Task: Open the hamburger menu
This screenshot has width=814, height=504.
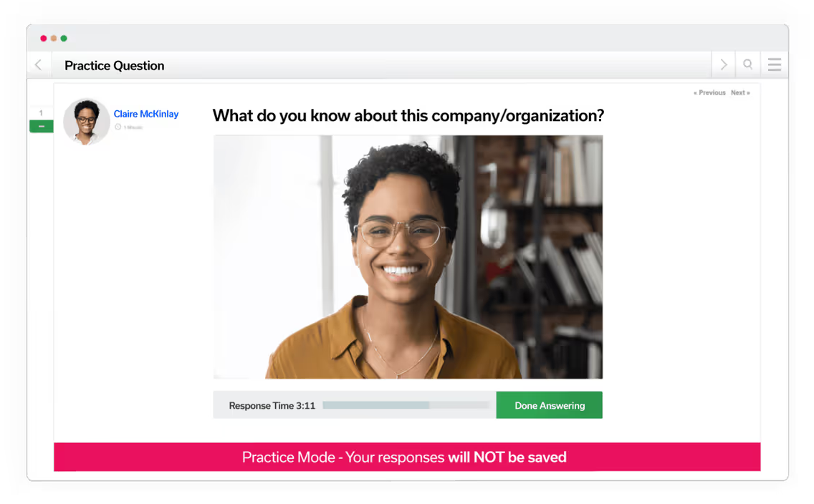Action: coord(775,65)
